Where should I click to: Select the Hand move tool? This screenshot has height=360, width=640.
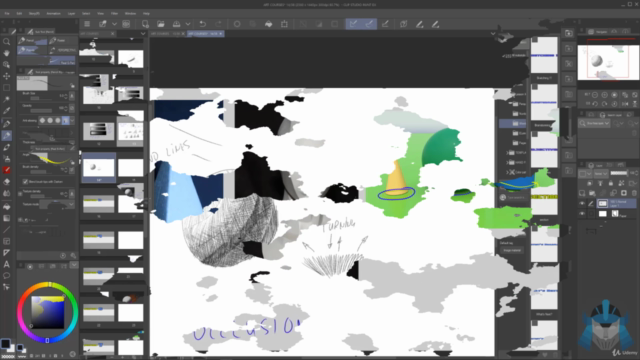pyautogui.click(x=7, y=53)
